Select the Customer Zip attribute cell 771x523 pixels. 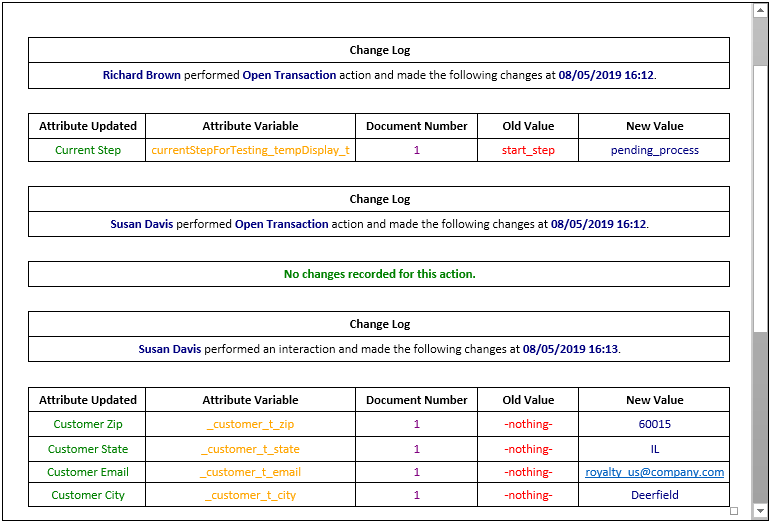[88, 424]
